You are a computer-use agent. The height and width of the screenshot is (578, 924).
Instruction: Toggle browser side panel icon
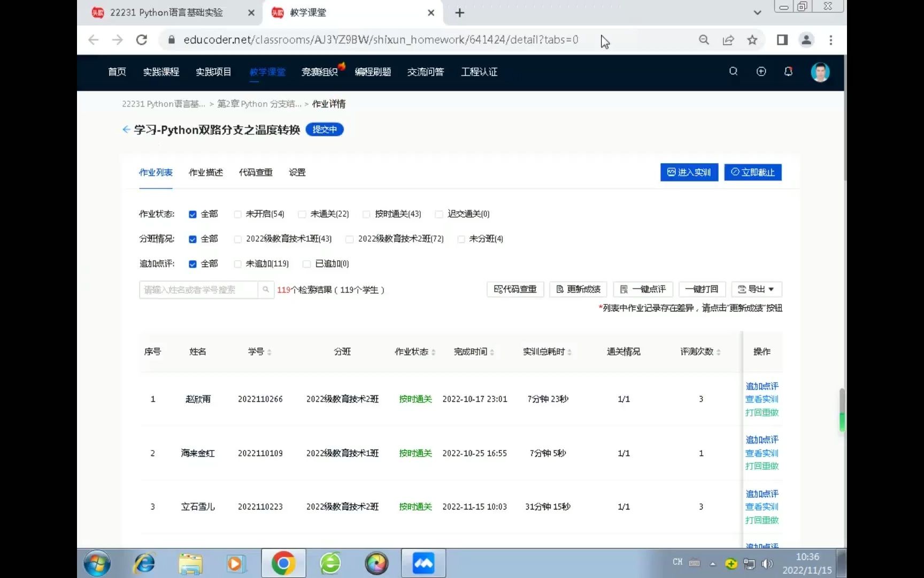[x=782, y=40]
